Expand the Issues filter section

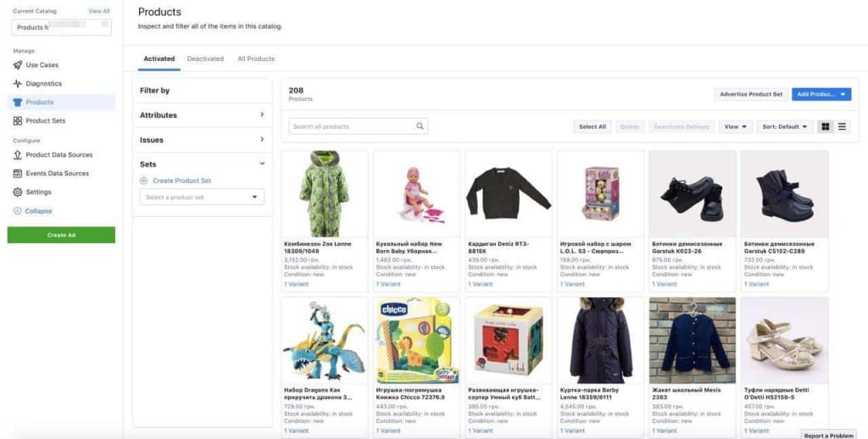pyautogui.click(x=261, y=140)
